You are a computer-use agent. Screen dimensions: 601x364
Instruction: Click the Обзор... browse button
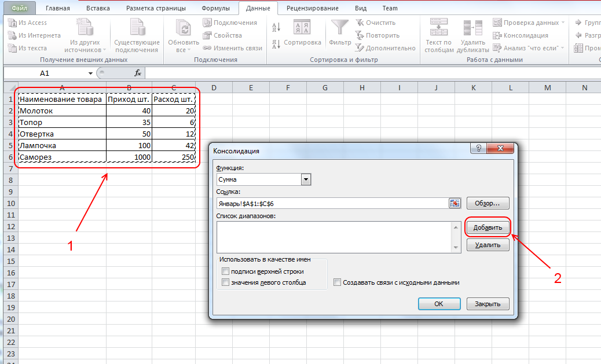[488, 203]
